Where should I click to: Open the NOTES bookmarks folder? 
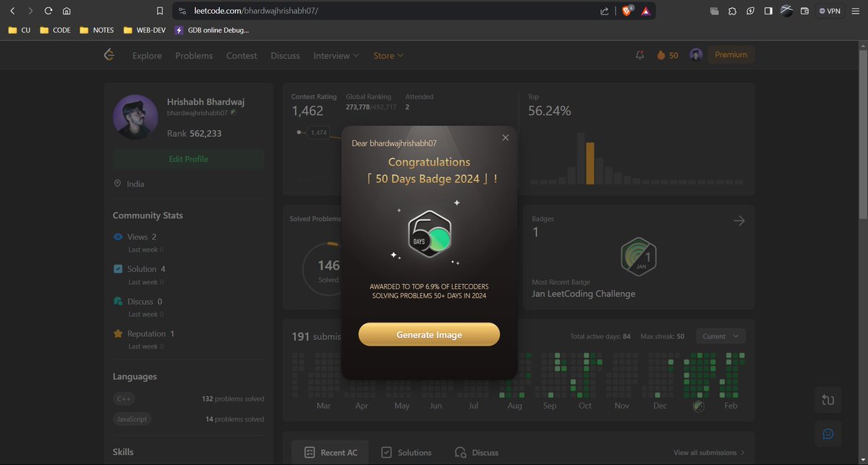pos(98,30)
